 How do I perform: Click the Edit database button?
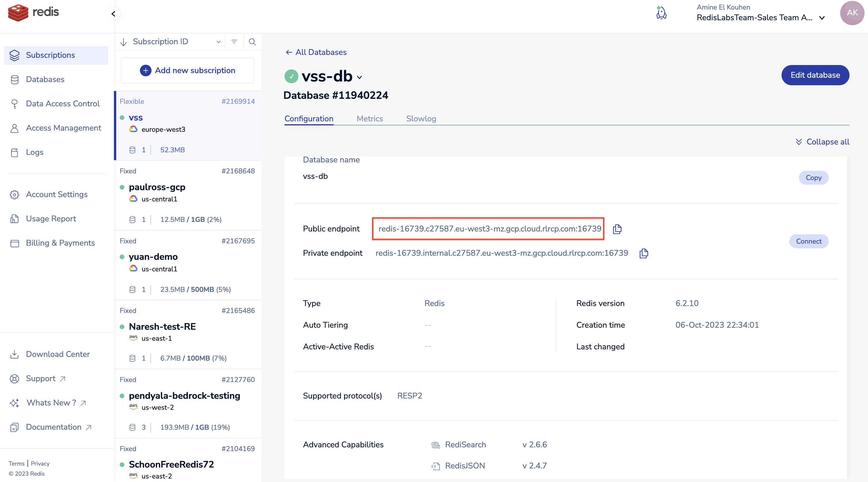815,75
